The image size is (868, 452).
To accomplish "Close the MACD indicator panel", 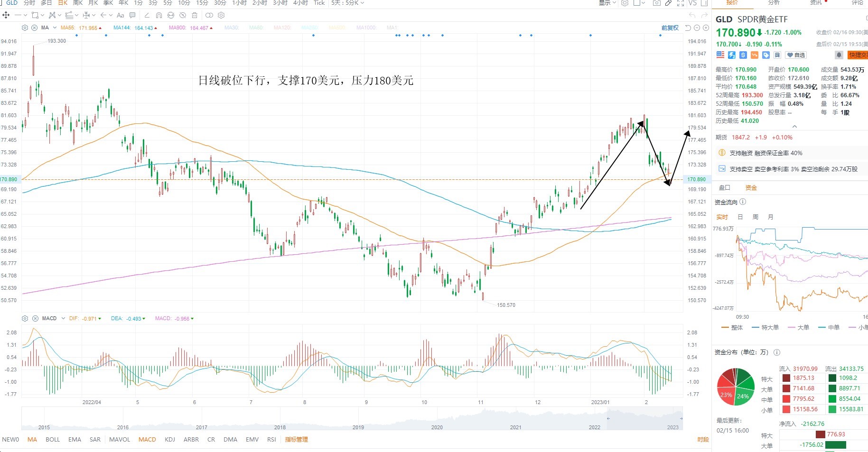I will 35,318.
